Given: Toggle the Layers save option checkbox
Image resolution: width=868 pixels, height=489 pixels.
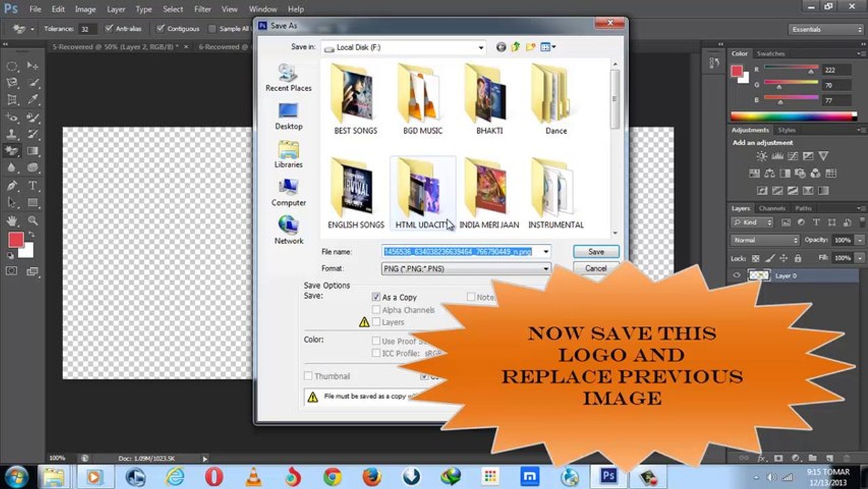Looking at the screenshot, I should point(376,322).
